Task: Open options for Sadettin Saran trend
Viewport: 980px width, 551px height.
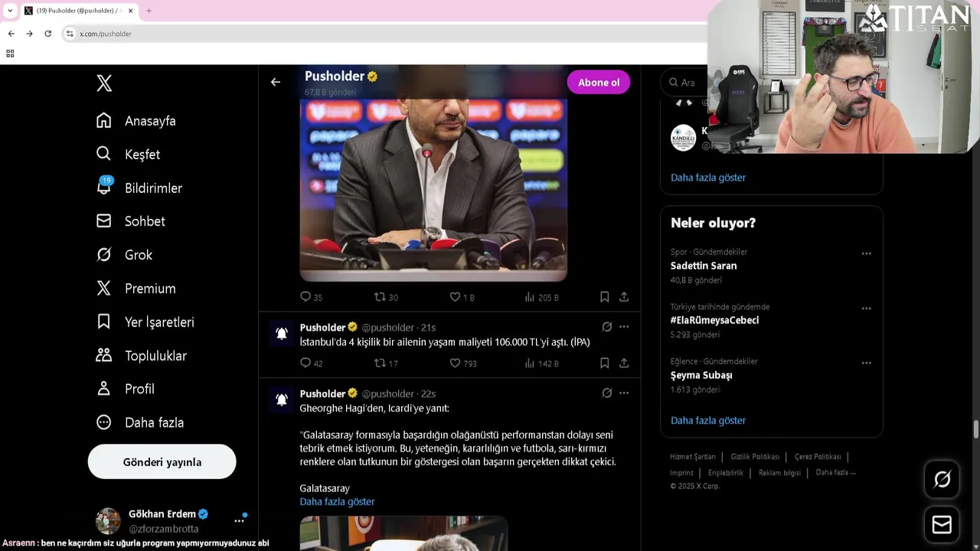Action: (866, 253)
